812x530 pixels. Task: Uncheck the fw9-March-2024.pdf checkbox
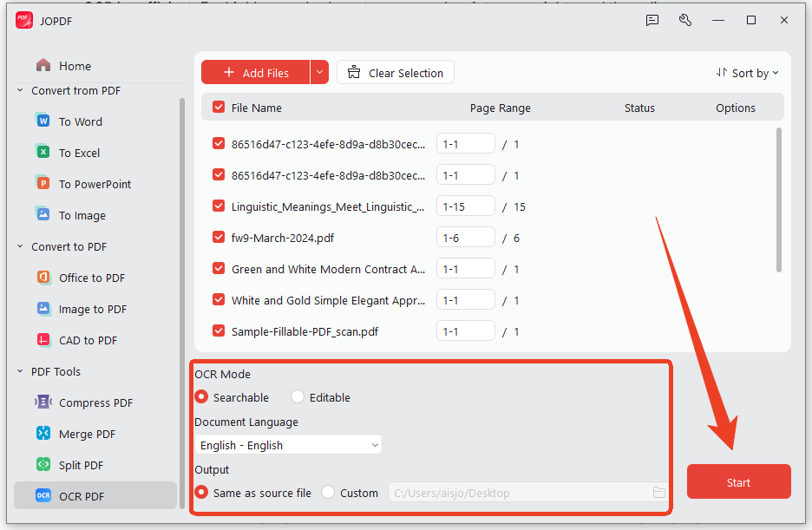coord(219,237)
